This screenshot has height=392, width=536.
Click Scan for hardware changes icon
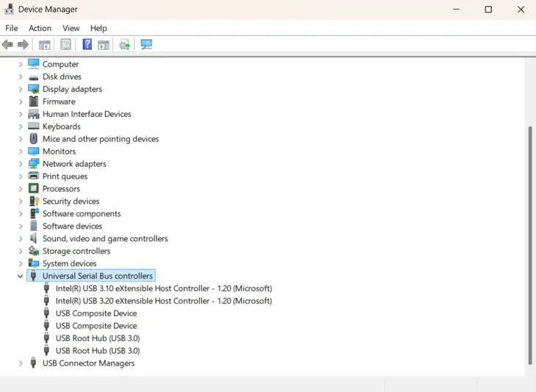click(146, 44)
